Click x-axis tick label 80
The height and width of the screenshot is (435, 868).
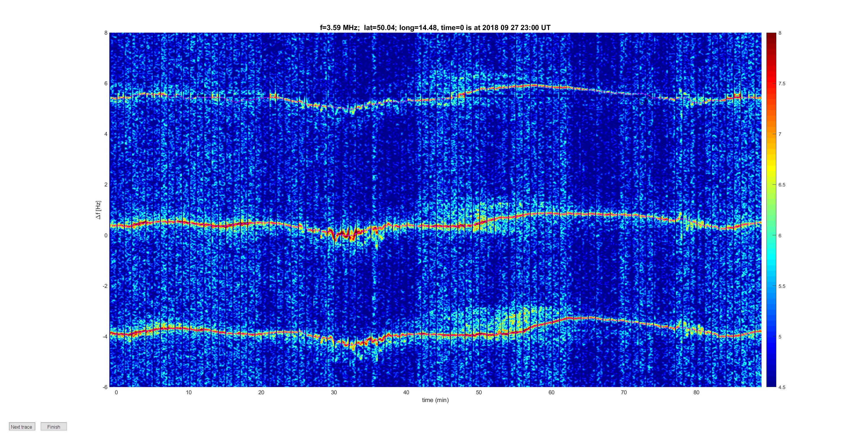pyautogui.click(x=696, y=392)
